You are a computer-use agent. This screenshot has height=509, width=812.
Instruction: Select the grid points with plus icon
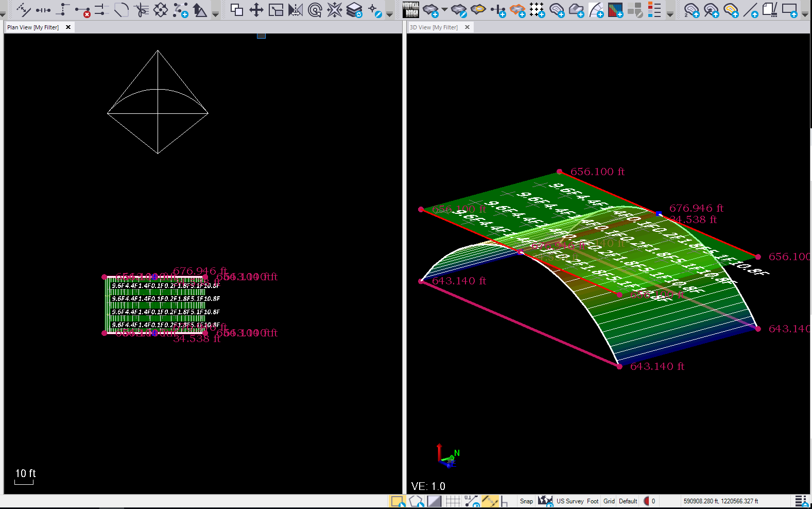(x=537, y=10)
